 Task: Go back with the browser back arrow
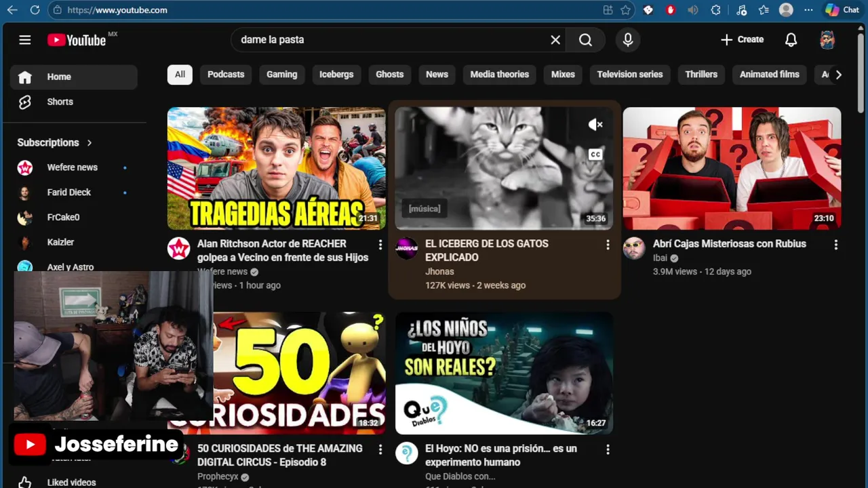click(12, 10)
